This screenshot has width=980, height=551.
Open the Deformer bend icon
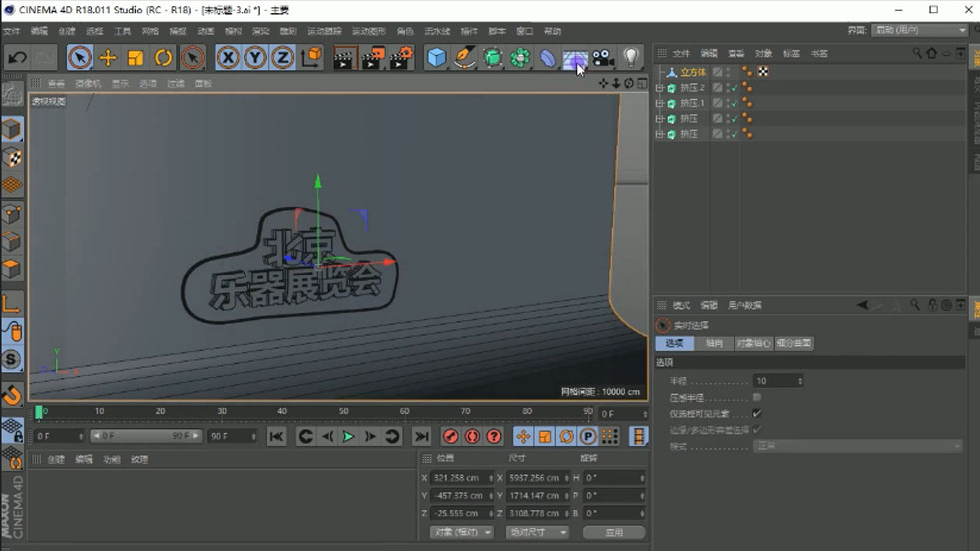click(548, 58)
